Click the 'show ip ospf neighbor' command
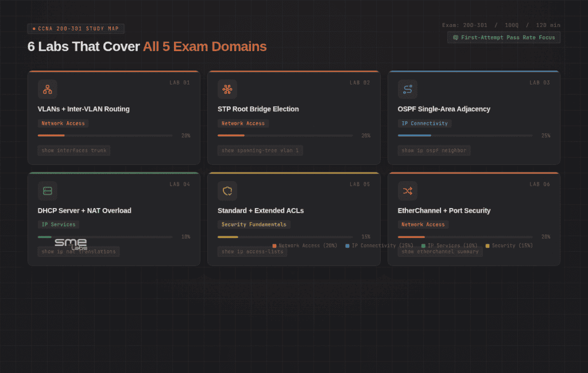The width and height of the screenshot is (588, 373). [x=434, y=151]
